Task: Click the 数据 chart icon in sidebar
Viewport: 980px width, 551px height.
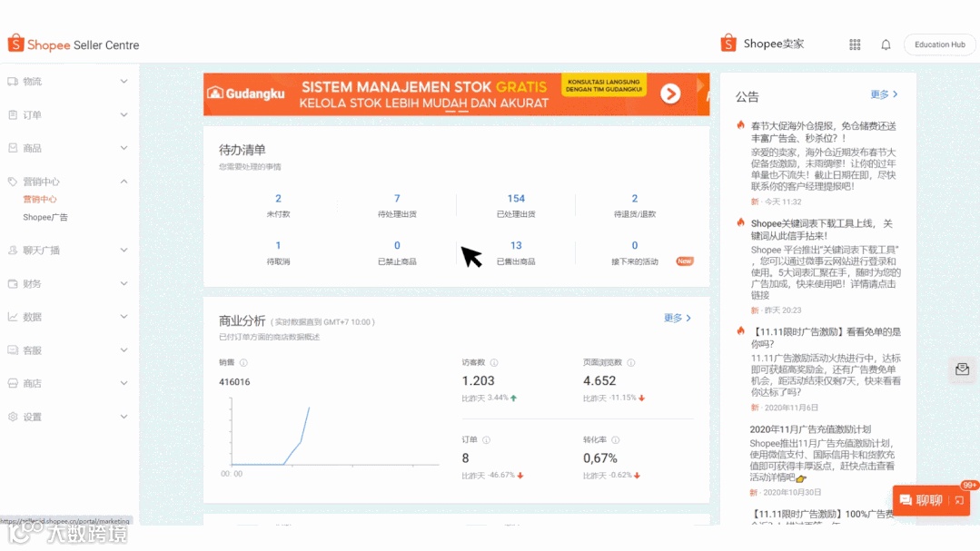Action: [x=13, y=317]
